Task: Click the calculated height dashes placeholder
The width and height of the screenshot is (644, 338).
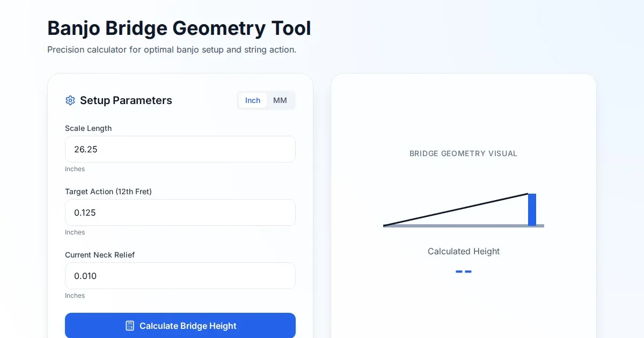Action: coord(464,272)
